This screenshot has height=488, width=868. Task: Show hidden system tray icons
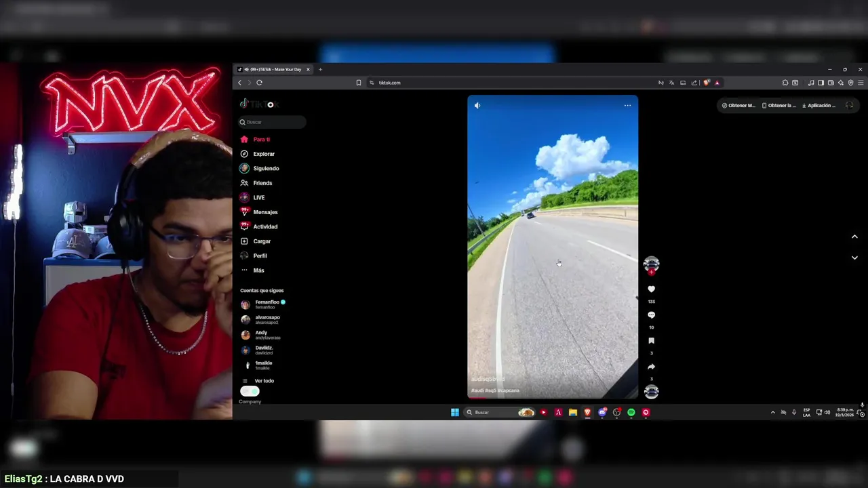772,412
